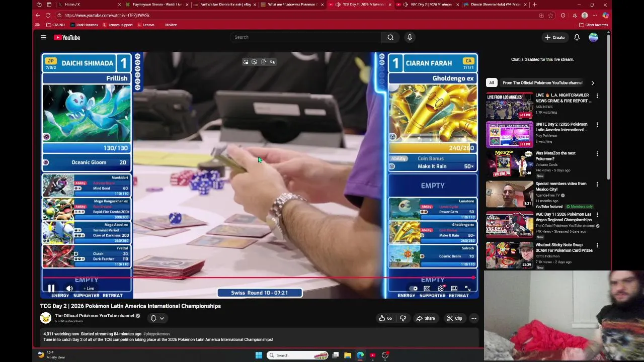Viewport: 644px width, 362px height.
Task: Open the video player settings gear
Action: pyautogui.click(x=441, y=289)
